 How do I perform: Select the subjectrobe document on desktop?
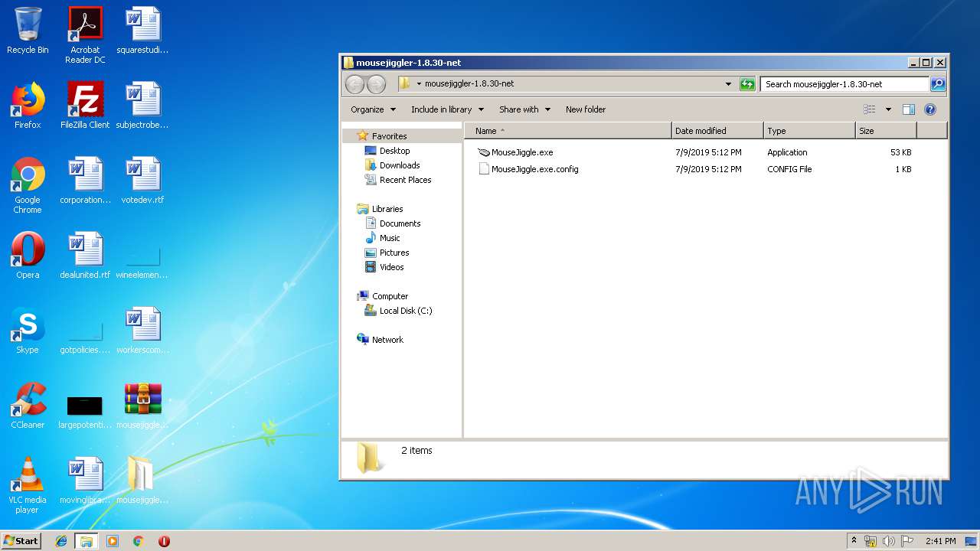pos(143,106)
